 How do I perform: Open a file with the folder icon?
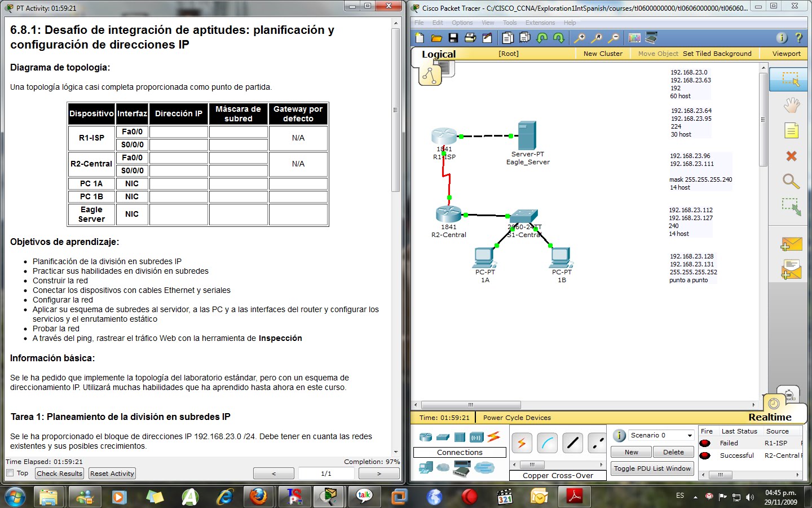(436, 38)
